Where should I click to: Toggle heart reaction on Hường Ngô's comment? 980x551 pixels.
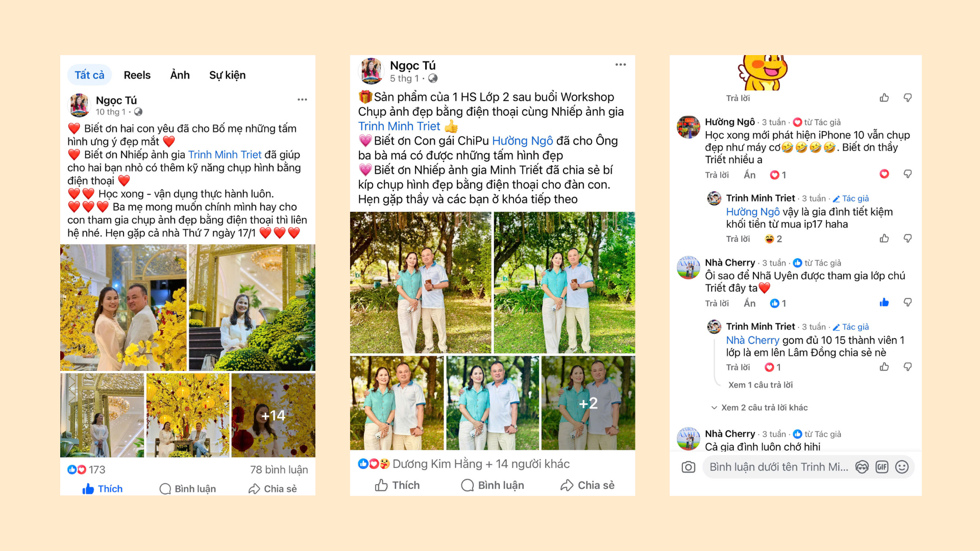tap(885, 174)
